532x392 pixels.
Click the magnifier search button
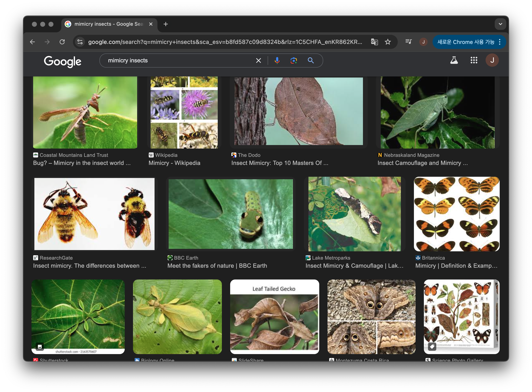pyautogui.click(x=311, y=60)
